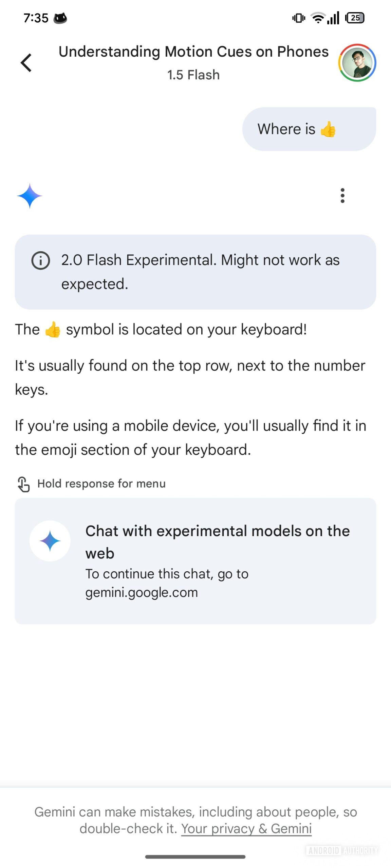Tap the hold response gesture icon
This screenshot has width=391, height=868.
point(23,484)
